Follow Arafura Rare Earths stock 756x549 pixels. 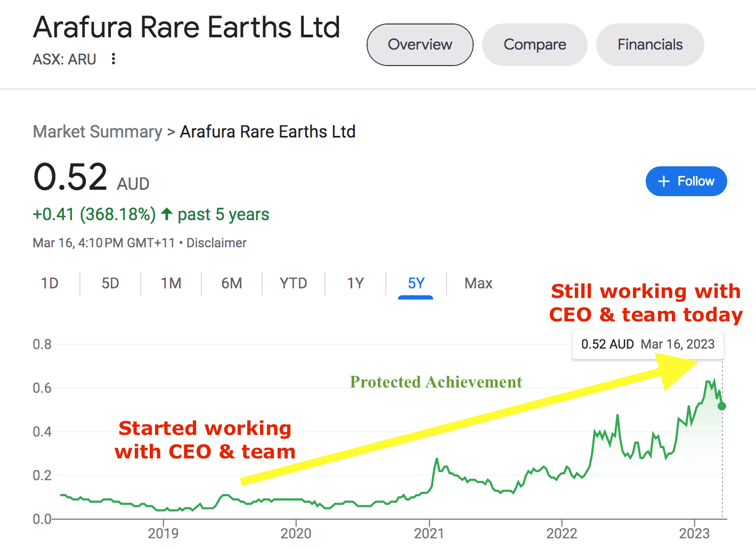(x=686, y=181)
